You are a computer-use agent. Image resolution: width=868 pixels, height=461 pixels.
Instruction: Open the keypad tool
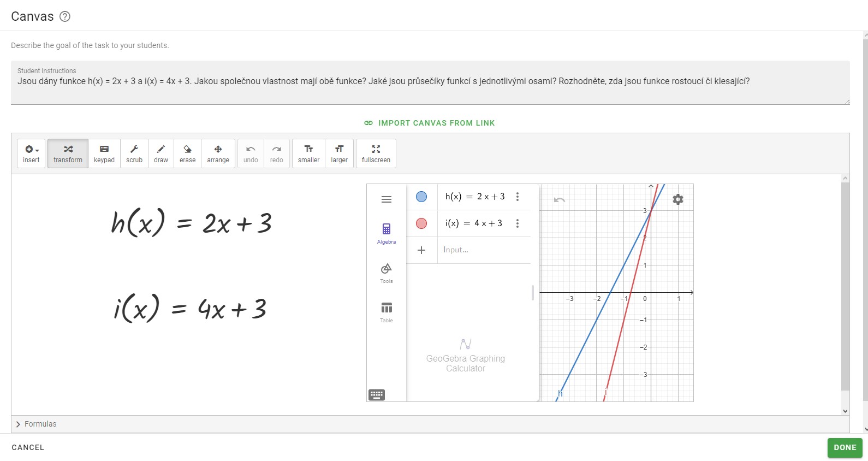tap(104, 153)
